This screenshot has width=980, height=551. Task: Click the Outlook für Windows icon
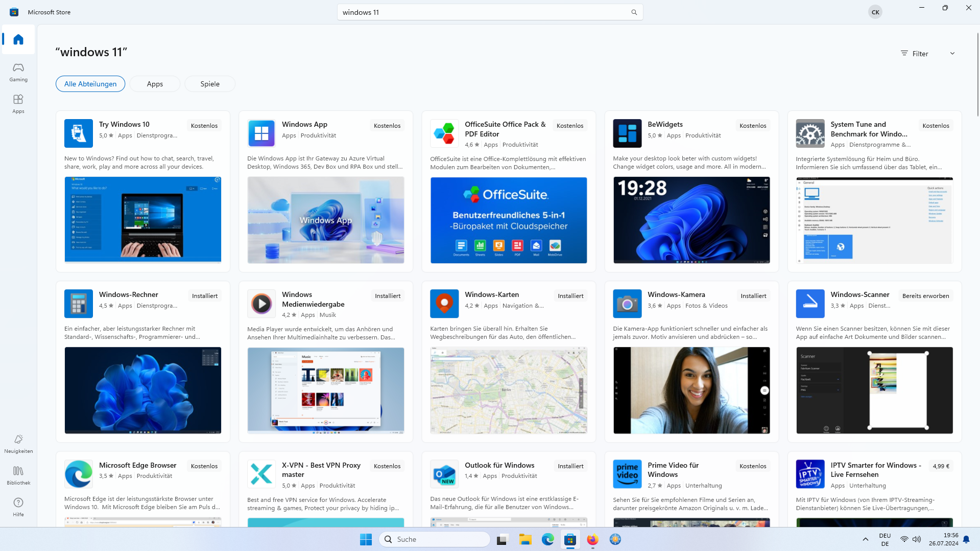coord(444,474)
